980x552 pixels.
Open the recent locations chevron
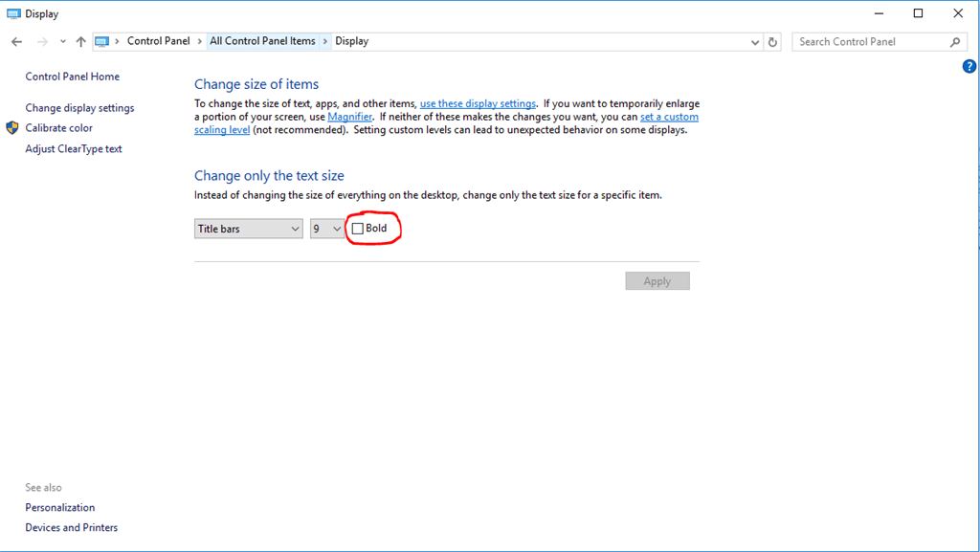point(62,42)
